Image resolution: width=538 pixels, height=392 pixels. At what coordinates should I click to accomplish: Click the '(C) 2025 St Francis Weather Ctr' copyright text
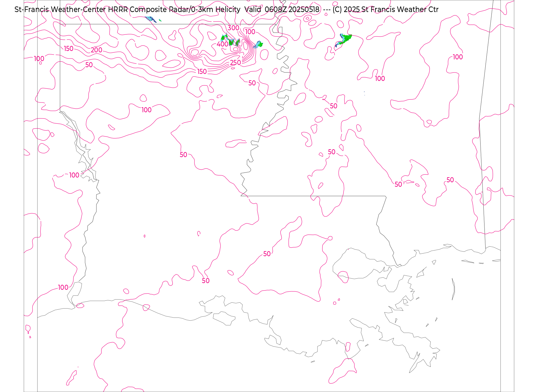point(386,10)
